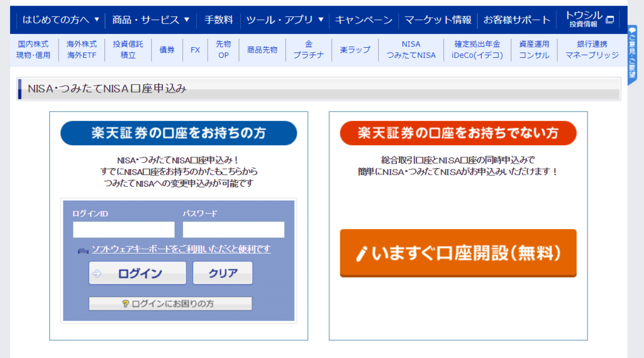Select the 確定拠出年金 iDeCo tab
The height and width of the screenshot is (358, 644).
tap(477, 50)
